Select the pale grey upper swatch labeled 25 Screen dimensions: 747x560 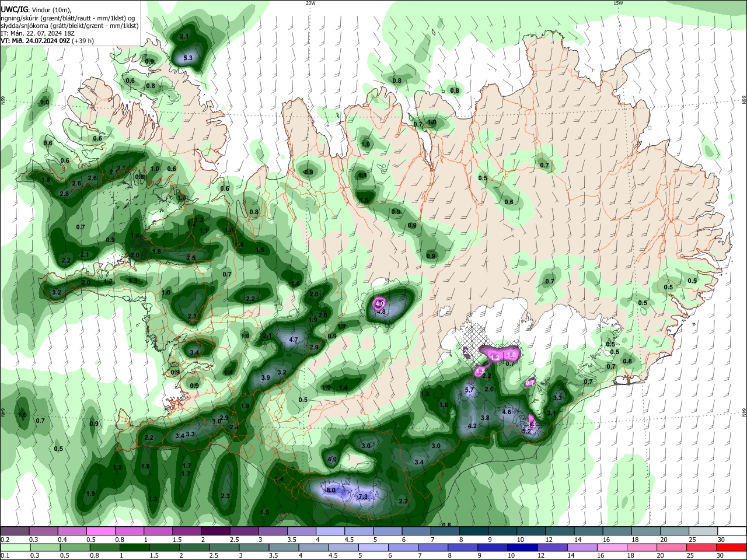click(703, 531)
